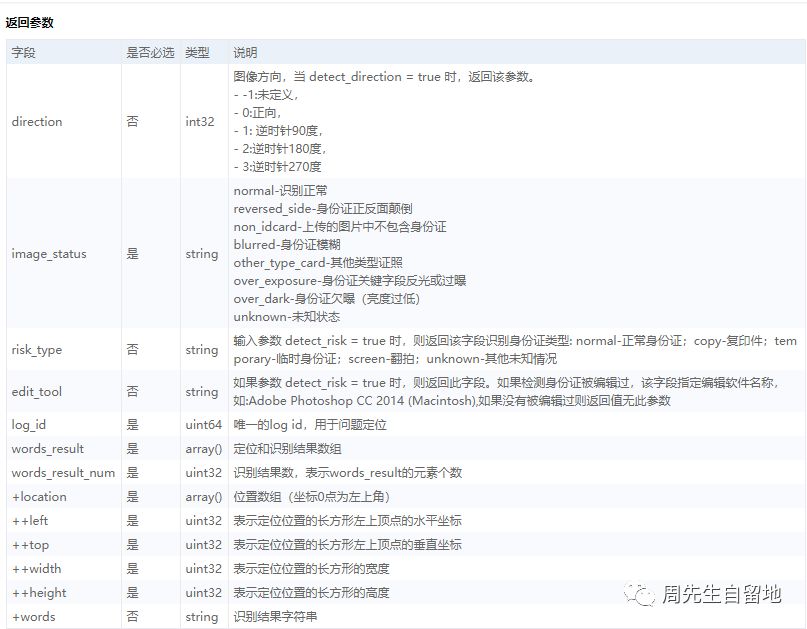This screenshot has height=629, width=807.
Task: Click '表示定位位置的长方形的高度' description
Action: [x=311, y=593]
